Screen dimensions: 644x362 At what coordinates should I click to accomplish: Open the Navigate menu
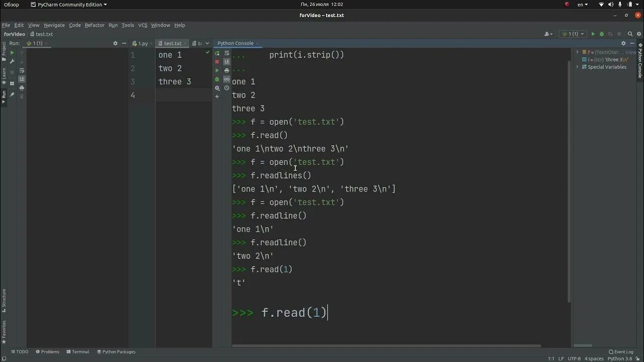click(x=54, y=25)
